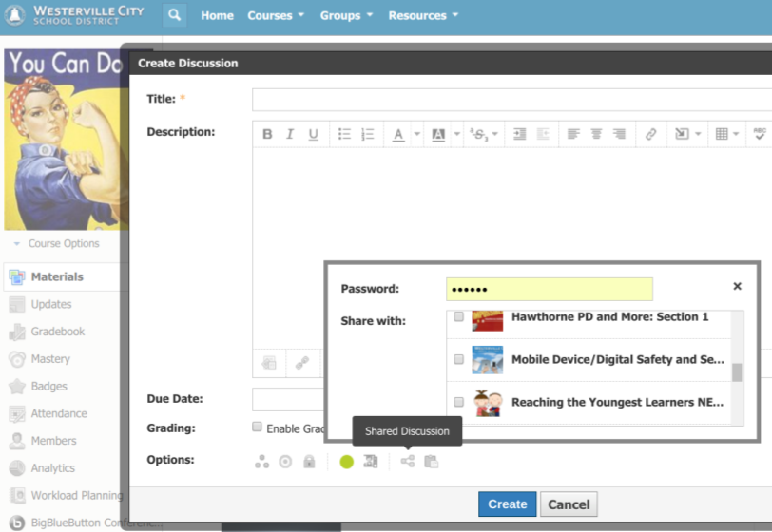Image resolution: width=772 pixels, height=532 pixels.
Task: Insert a numbered list
Action: click(x=367, y=134)
